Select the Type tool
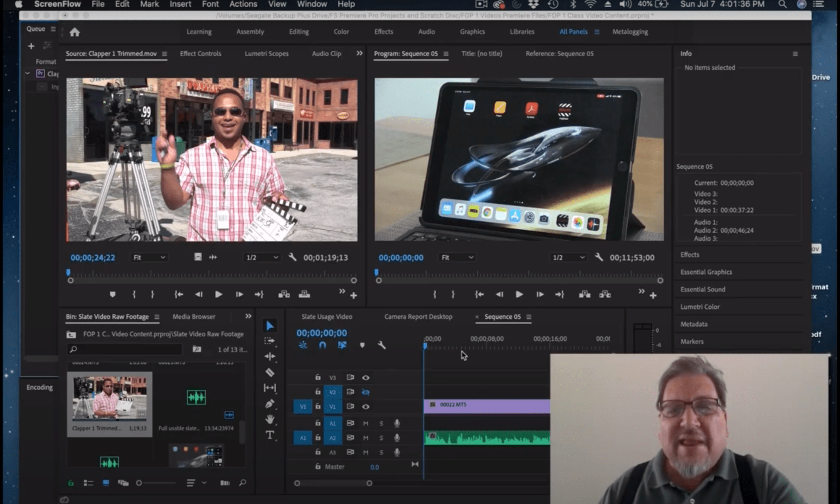 click(x=270, y=435)
